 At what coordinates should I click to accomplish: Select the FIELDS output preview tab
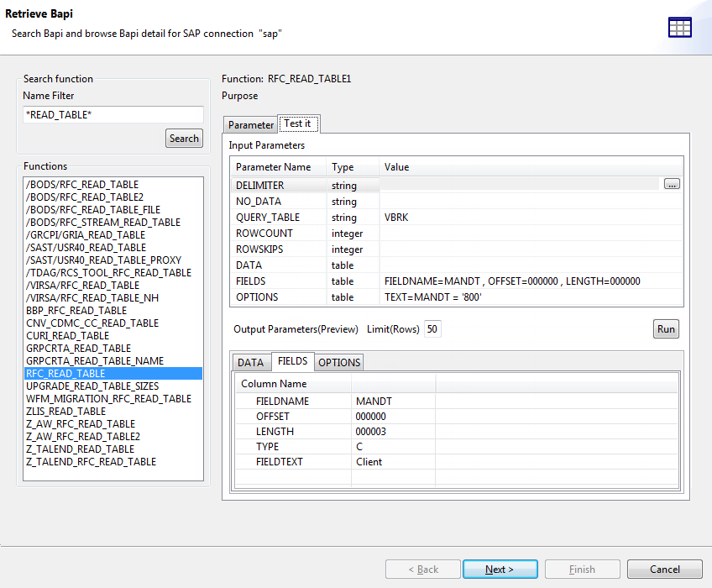point(291,361)
